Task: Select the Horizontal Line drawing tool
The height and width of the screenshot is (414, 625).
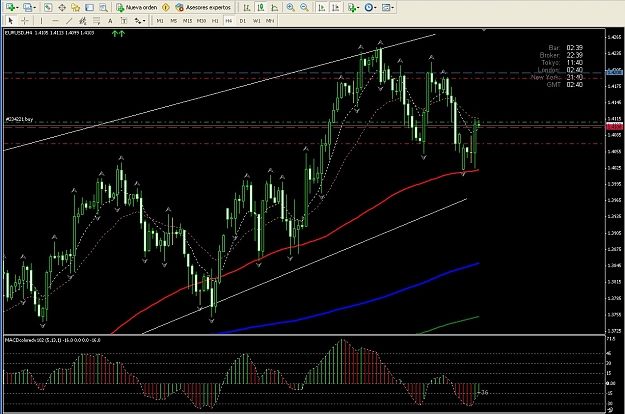Action: (55, 21)
